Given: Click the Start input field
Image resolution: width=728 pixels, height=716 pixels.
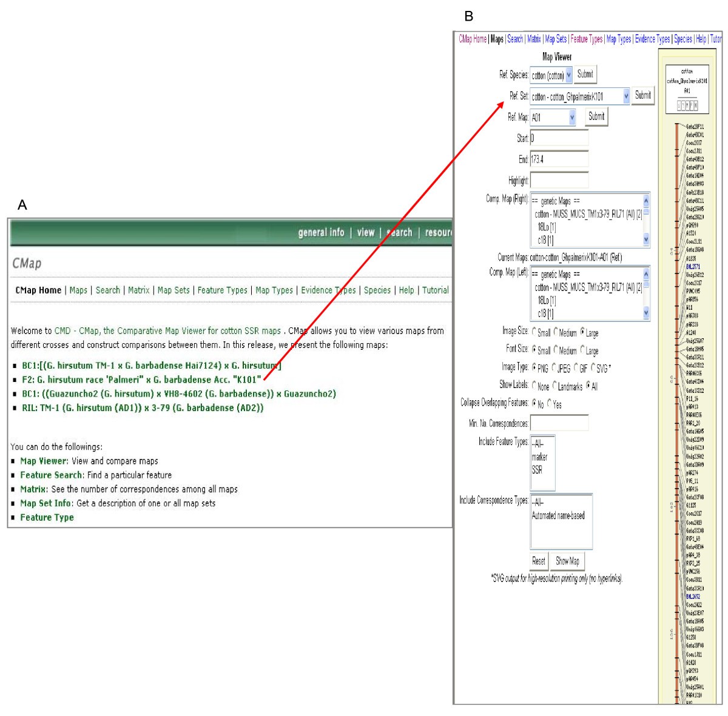Looking at the screenshot, I should click(x=559, y=138).
